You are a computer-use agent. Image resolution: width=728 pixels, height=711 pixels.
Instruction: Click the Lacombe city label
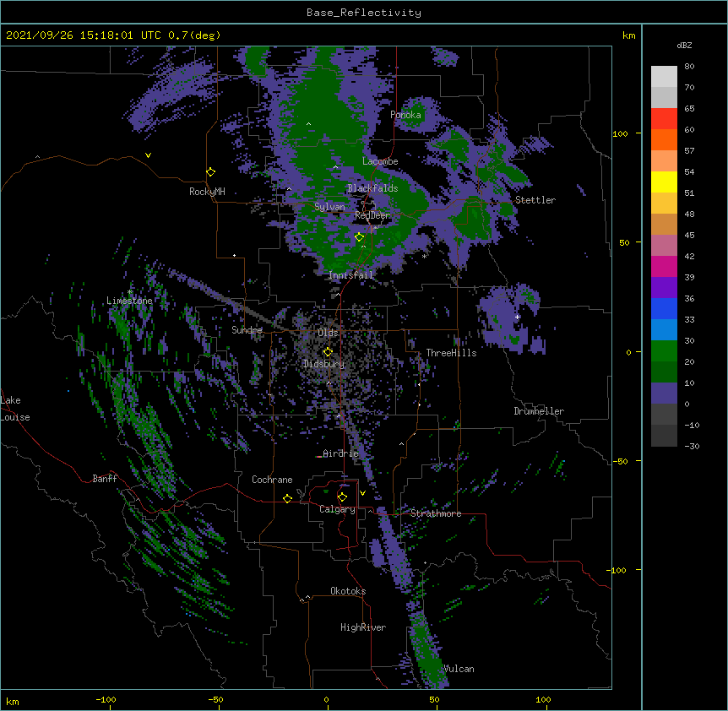380,161
